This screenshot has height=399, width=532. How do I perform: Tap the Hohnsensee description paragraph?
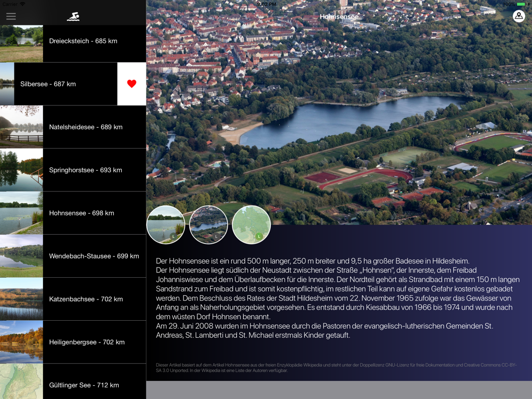(338, 298)
